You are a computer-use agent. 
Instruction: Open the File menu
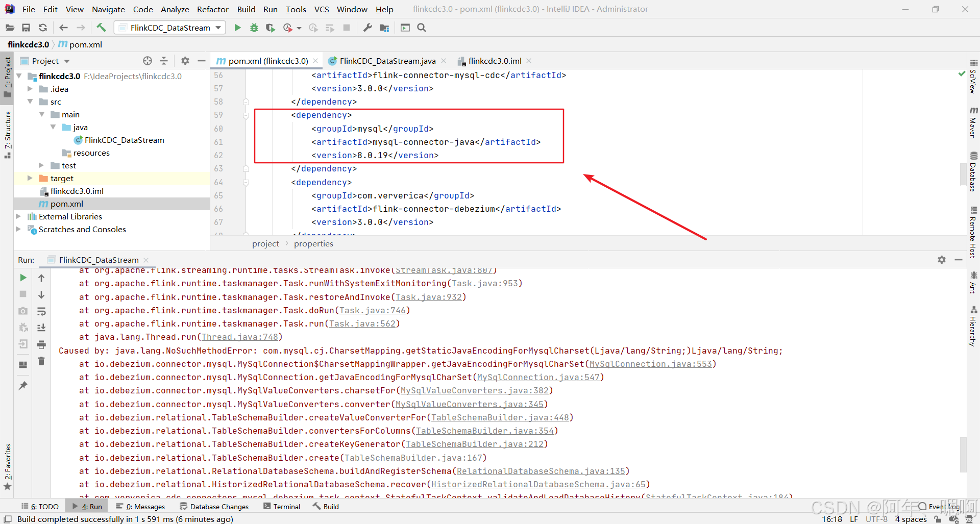(29, 9)
